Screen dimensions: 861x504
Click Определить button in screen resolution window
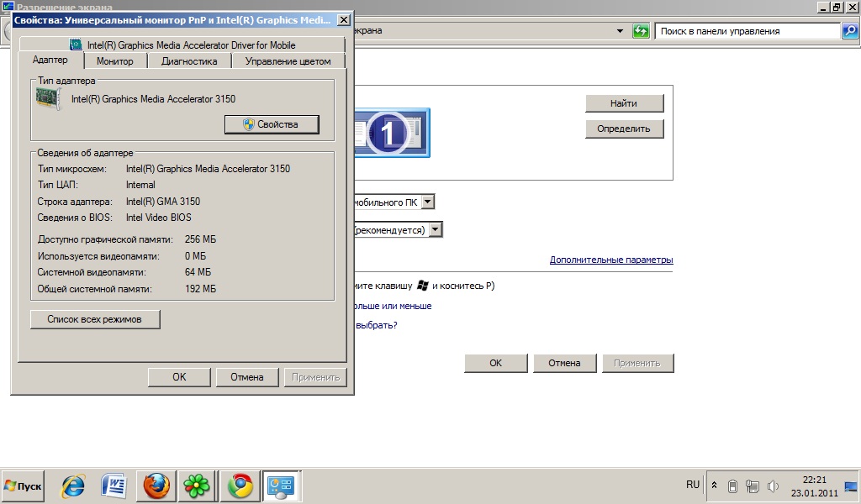(x=625, y=129)
